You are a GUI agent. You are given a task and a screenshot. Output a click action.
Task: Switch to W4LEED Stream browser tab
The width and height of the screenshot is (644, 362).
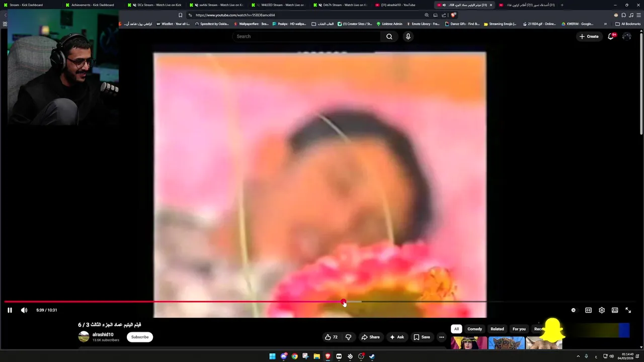point(278,5)
